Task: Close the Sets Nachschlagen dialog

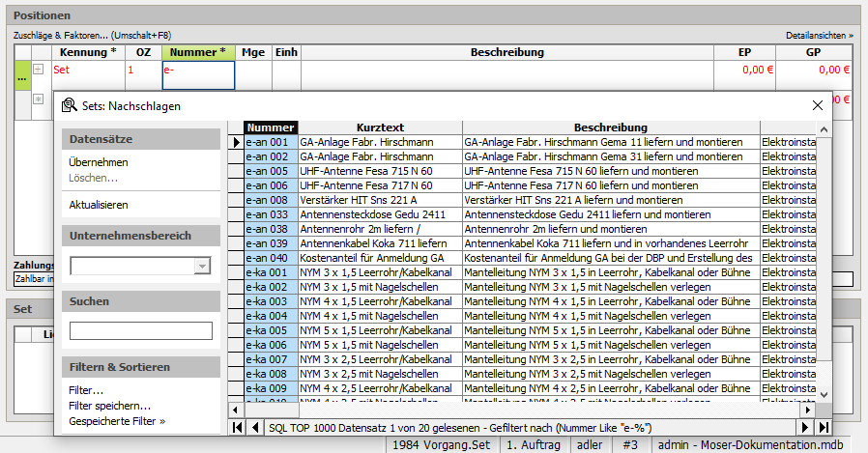Action: point(817,105)
